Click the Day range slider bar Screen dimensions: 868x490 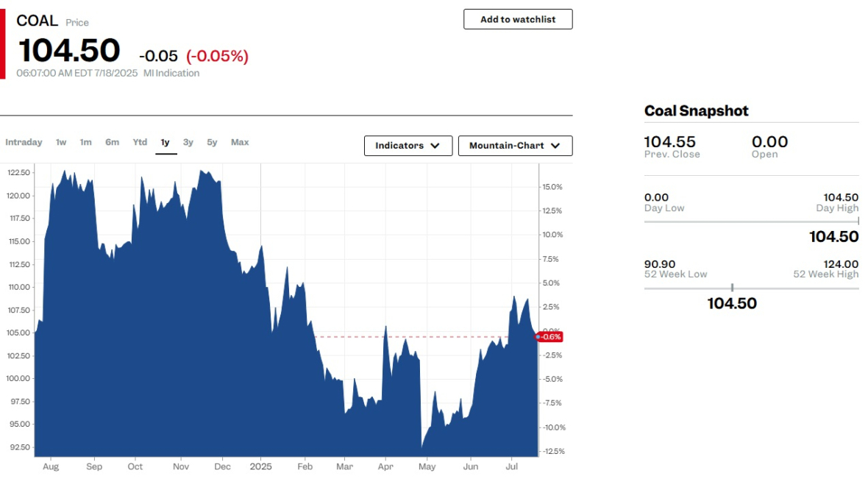pyautogui.click(x=751, y=221)
